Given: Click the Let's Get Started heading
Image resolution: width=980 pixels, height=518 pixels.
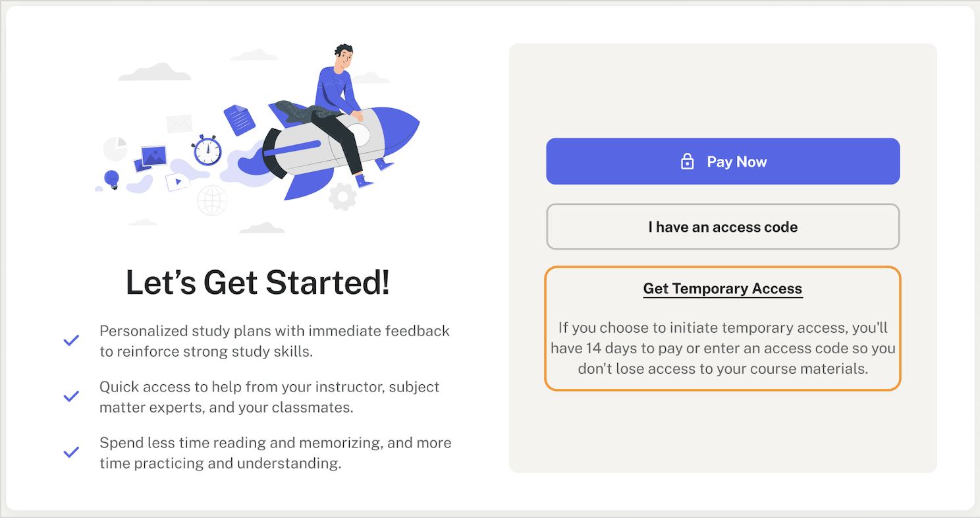Looking at the screenshot, I should 257,282.
